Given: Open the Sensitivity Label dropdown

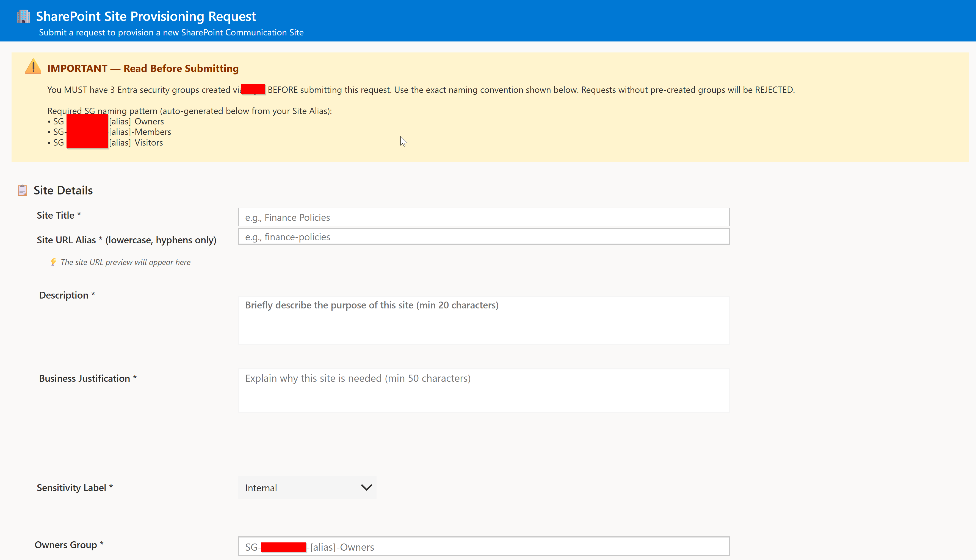Looking at the screenshot, I should [307, 488].
